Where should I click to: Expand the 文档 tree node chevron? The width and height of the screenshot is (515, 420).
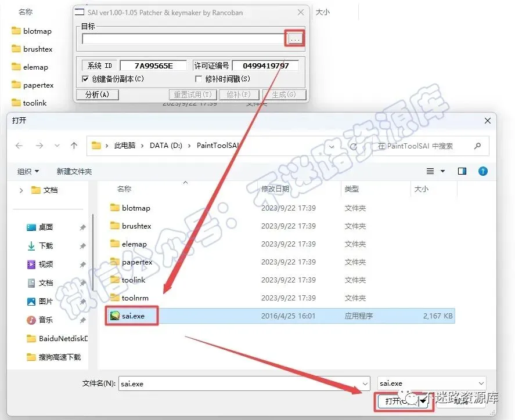click(21, 190)
